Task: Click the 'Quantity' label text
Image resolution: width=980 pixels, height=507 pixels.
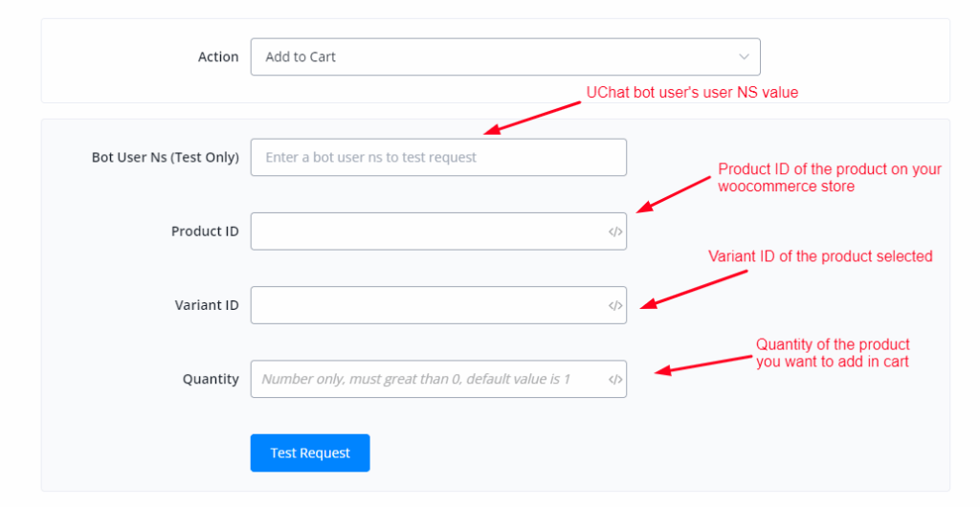Action: tap(211, 379)
